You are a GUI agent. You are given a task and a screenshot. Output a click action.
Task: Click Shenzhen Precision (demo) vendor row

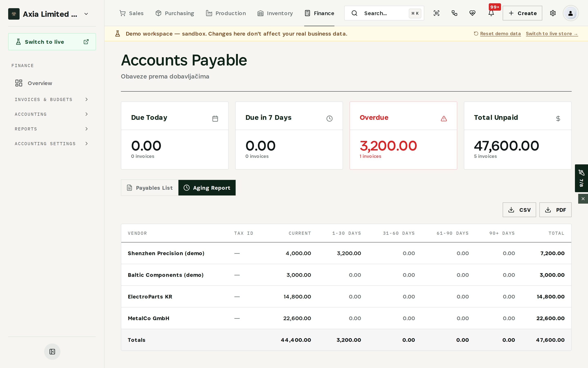(346, 253)
